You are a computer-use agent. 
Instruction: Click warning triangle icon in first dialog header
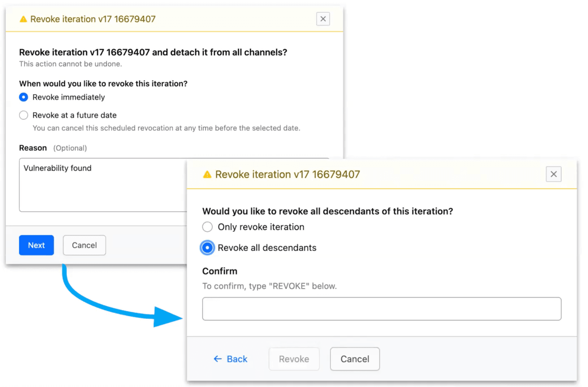pos(23,19)
